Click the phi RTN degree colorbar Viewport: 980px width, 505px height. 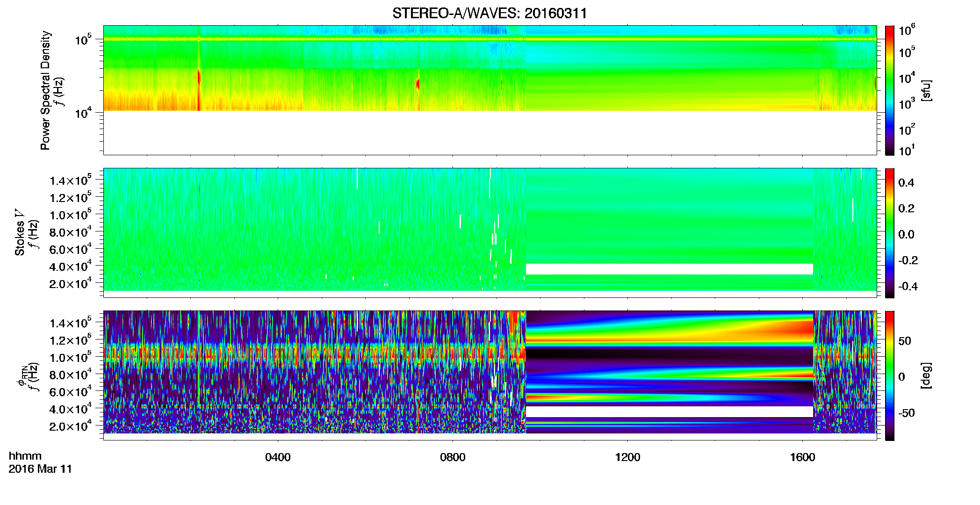click(890, 375)
